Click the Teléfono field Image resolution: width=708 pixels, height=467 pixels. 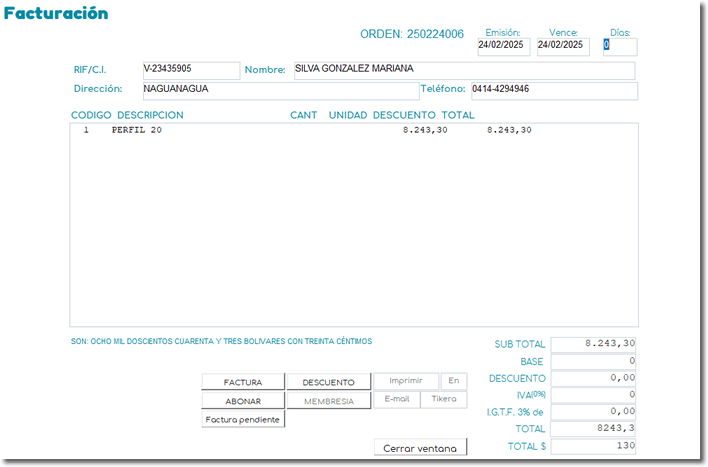click(x=553, y=90)
